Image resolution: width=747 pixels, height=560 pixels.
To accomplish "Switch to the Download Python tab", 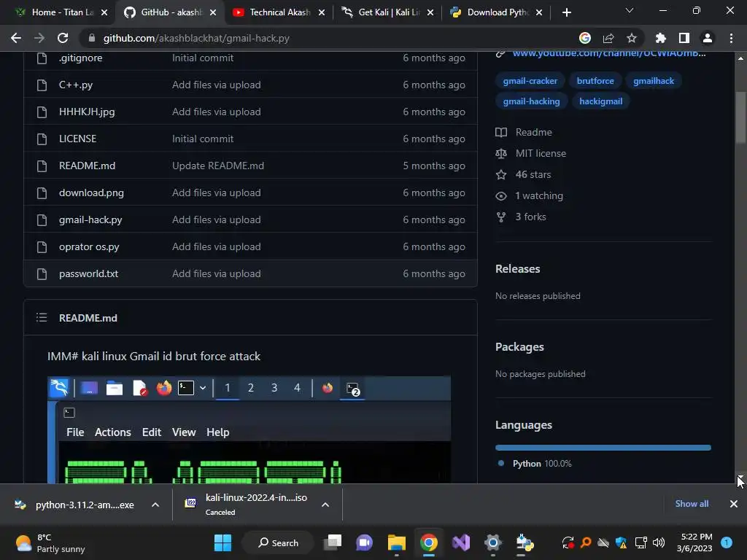I will coord(497,12).
